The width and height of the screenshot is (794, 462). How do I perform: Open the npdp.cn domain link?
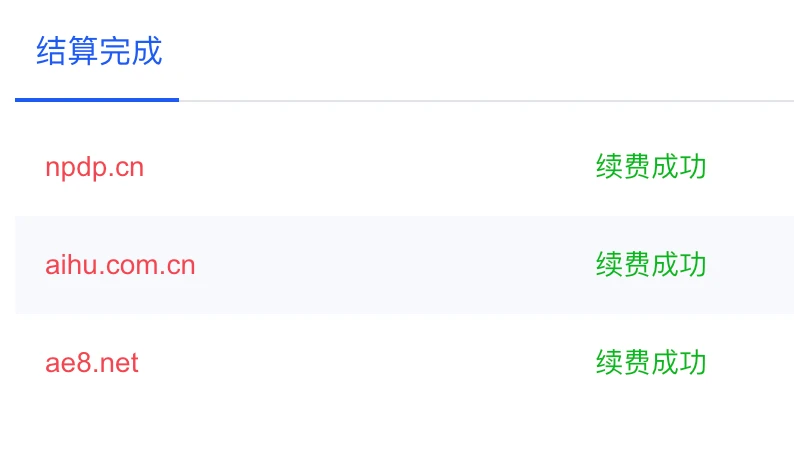pyautogui.click(x=95, y=168)
